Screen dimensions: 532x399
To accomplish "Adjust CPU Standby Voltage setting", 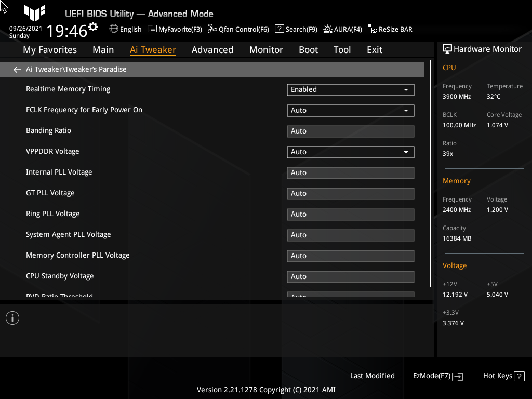I will point(350,276).
